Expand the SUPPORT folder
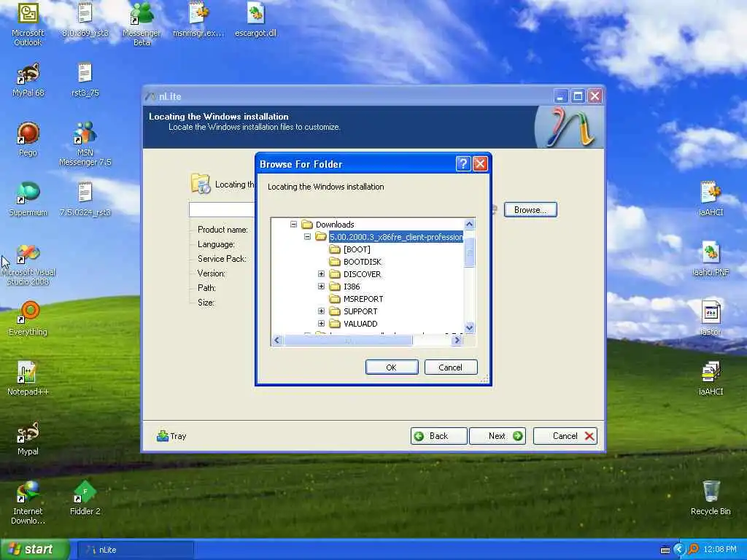 point(321,311)
